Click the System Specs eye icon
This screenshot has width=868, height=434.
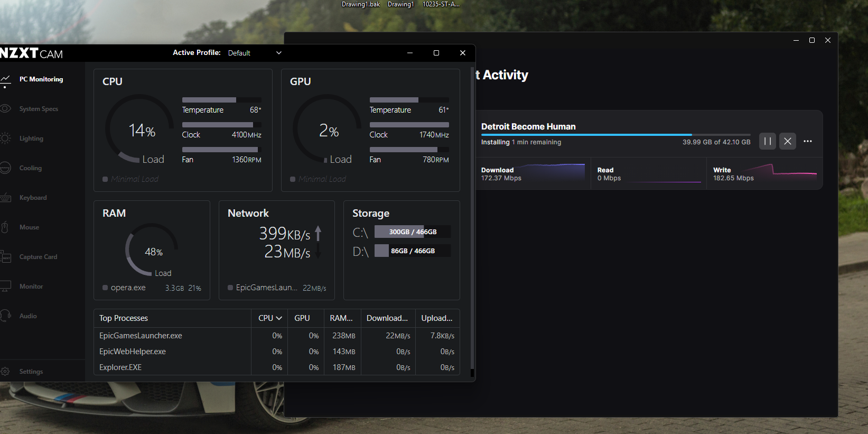click(5, 109)
